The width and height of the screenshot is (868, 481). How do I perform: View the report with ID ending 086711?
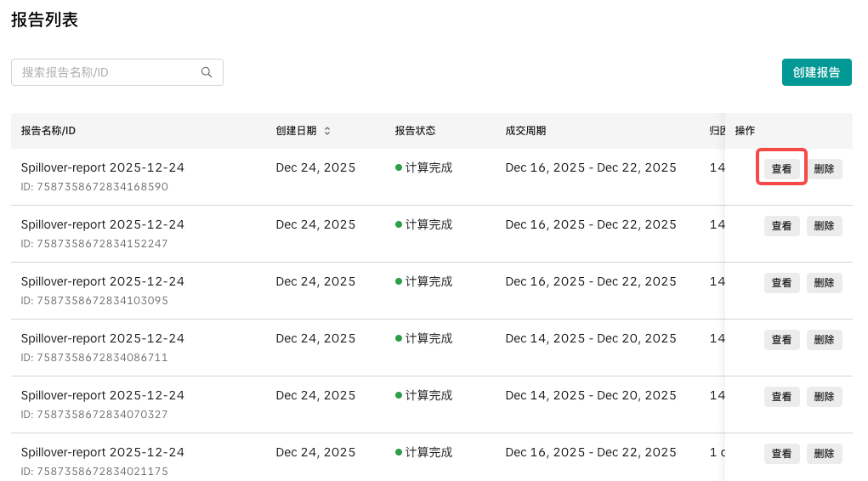pos(781,340)
